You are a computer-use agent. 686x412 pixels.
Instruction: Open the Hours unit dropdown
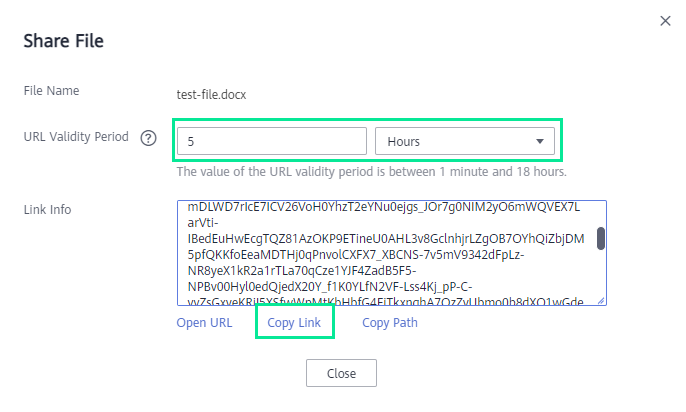point(464,142)
